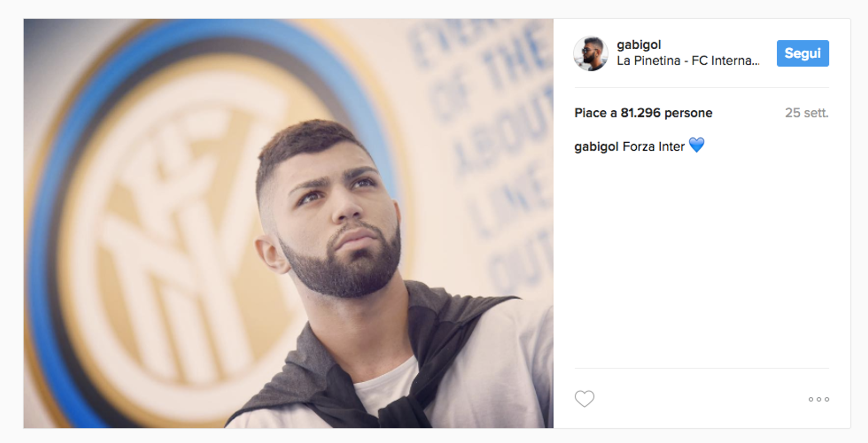Image resolution: width=868 pixels, height=443 pixels.
Task: Click the empty area under the caption
Action: coord(702,262)
